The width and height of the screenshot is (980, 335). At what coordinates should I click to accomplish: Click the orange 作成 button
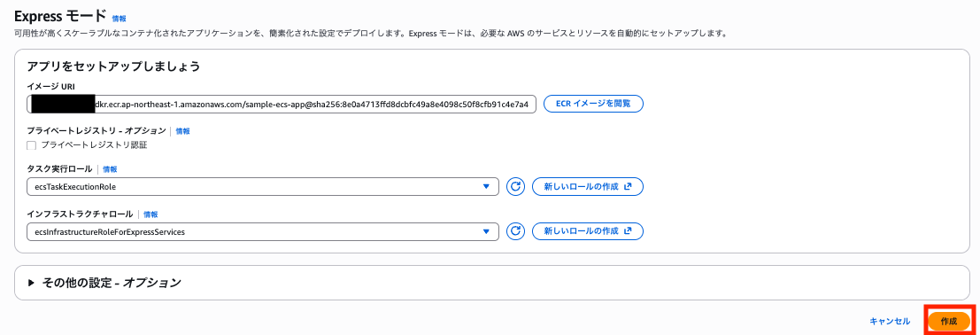(x=948, y=321)
